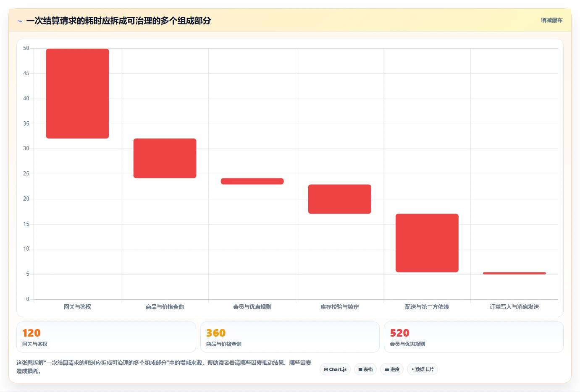This screenshot has width=580, height=392.
Task: Click the Chart.js tag chip
Action: point(335,369)
